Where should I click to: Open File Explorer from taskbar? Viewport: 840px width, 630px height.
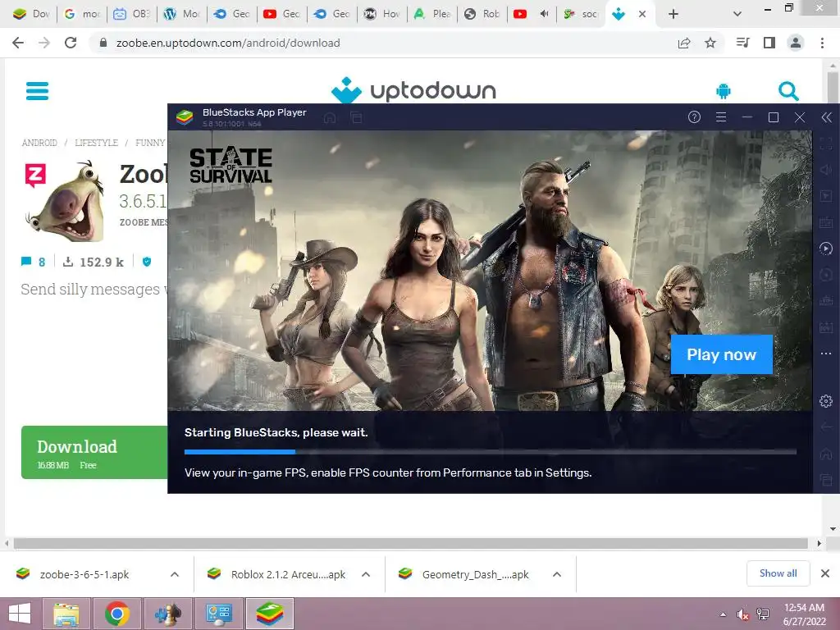(x=66, y=614)
